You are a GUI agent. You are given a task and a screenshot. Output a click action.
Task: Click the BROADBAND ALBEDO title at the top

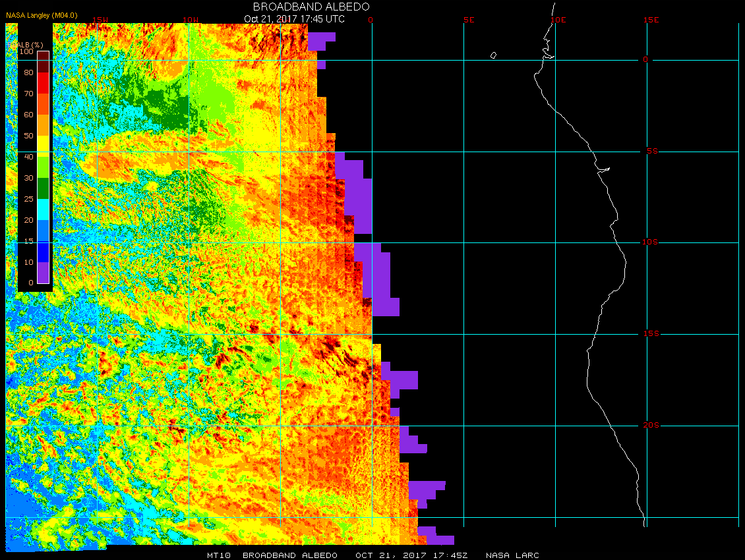click(311, 7)
